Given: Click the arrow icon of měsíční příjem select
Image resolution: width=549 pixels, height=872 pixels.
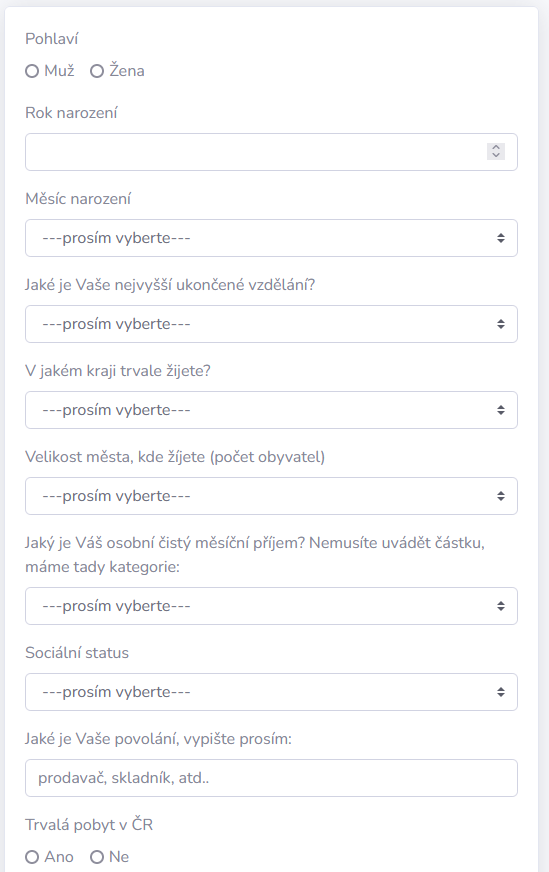Looking at the screenshot, I should pos(501,606).
